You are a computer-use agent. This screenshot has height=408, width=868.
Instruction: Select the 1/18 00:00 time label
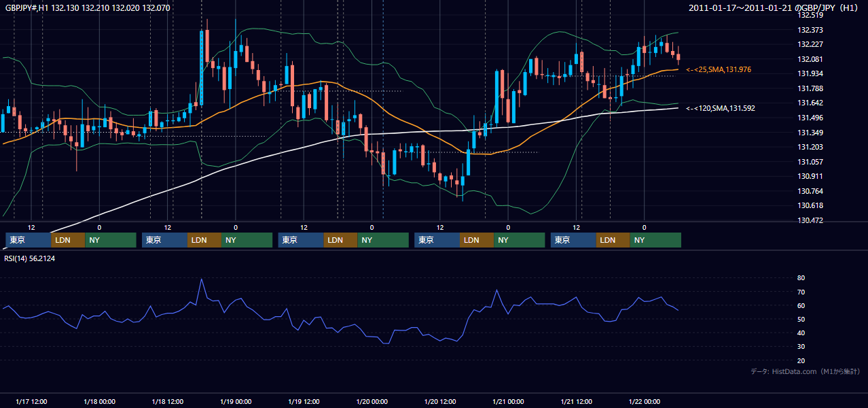100,402
